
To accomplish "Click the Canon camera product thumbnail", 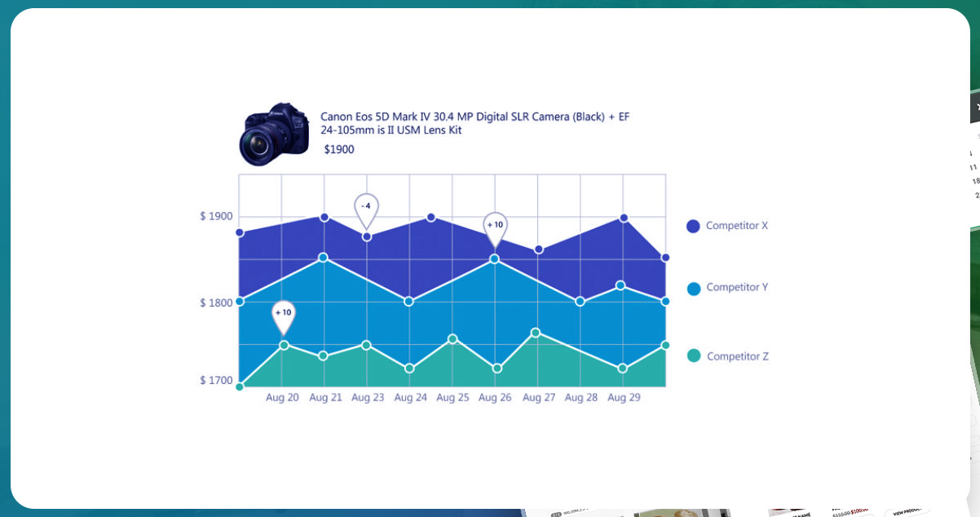I will (274, 134).
